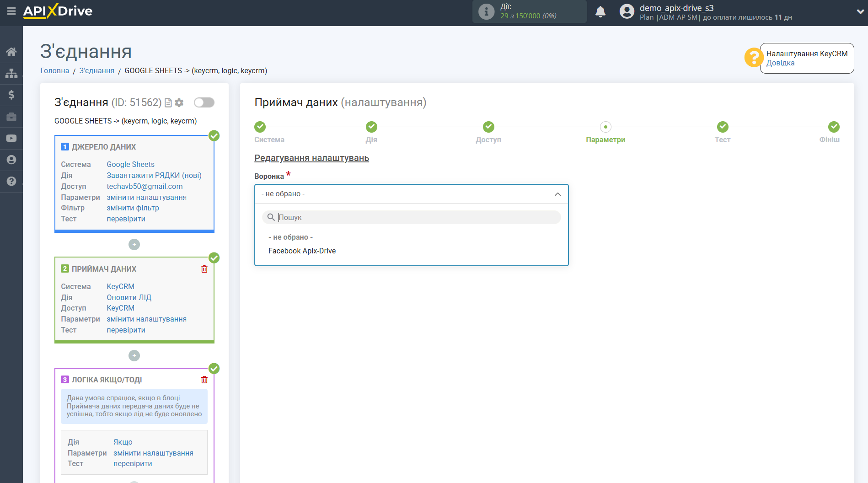Open the help question icon in sidebar
Screen dimensions: 868x483
click(x=11, y=181)
